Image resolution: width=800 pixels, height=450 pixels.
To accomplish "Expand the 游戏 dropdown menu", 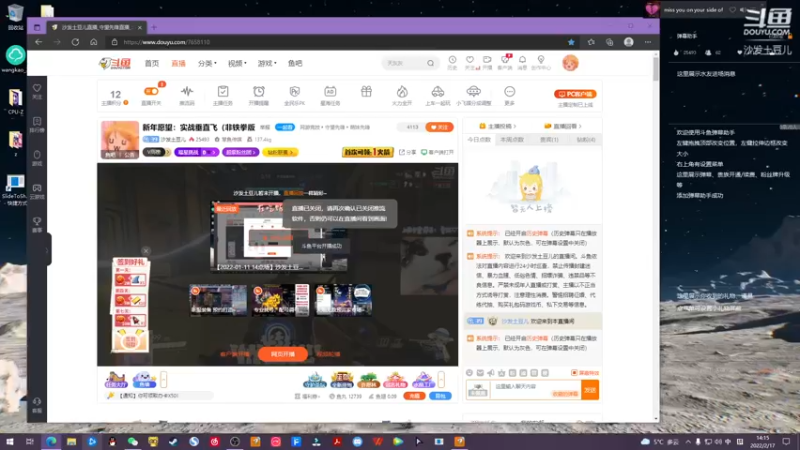I will point(267,63).
